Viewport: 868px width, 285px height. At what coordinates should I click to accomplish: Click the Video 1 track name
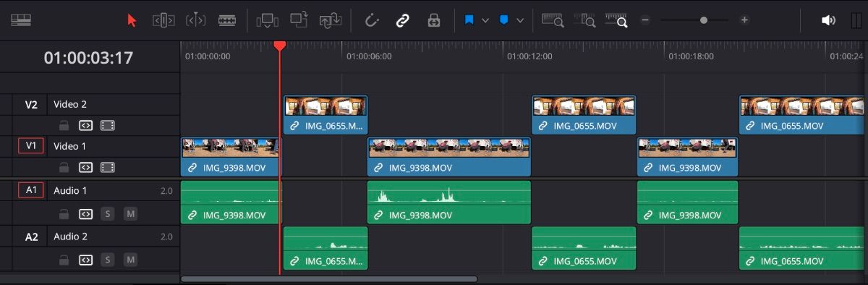pyautogui.click(x=69, y=146)
